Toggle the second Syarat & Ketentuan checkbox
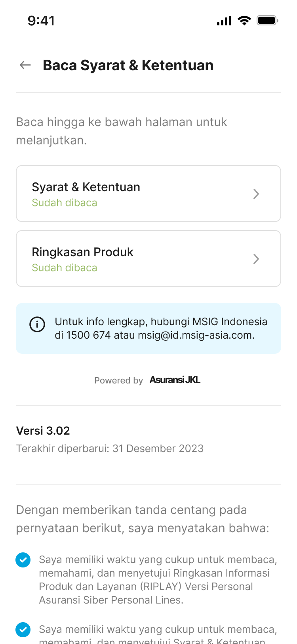297x644 pixels. point(23,629)
